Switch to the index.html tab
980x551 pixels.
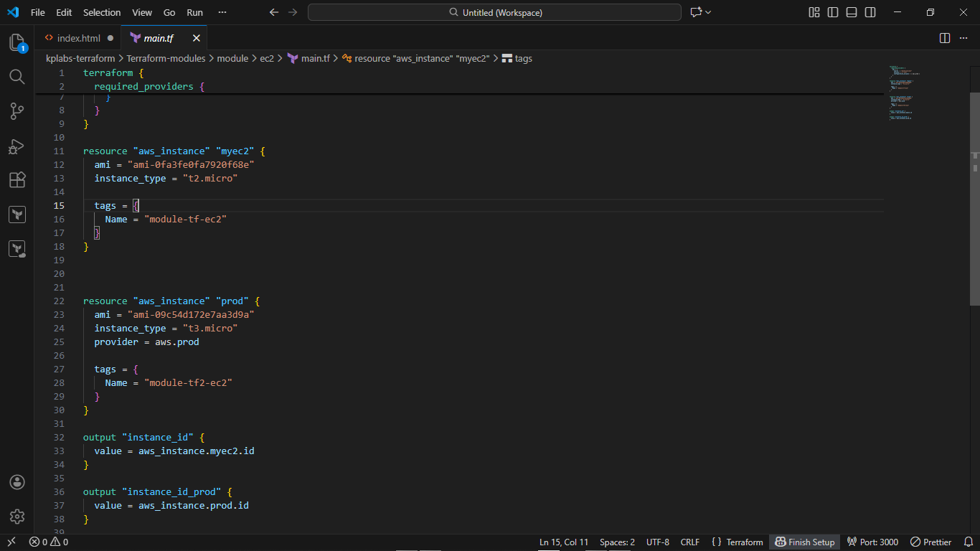point(78,38)
